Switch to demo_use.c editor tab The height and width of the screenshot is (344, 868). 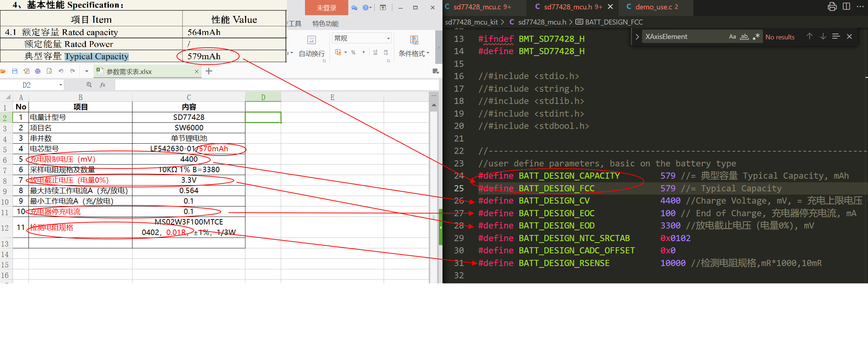point(657,7)
